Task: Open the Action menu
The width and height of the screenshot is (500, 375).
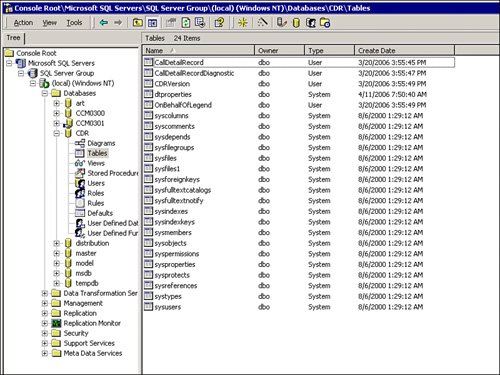Action: (x=23, y=23)
